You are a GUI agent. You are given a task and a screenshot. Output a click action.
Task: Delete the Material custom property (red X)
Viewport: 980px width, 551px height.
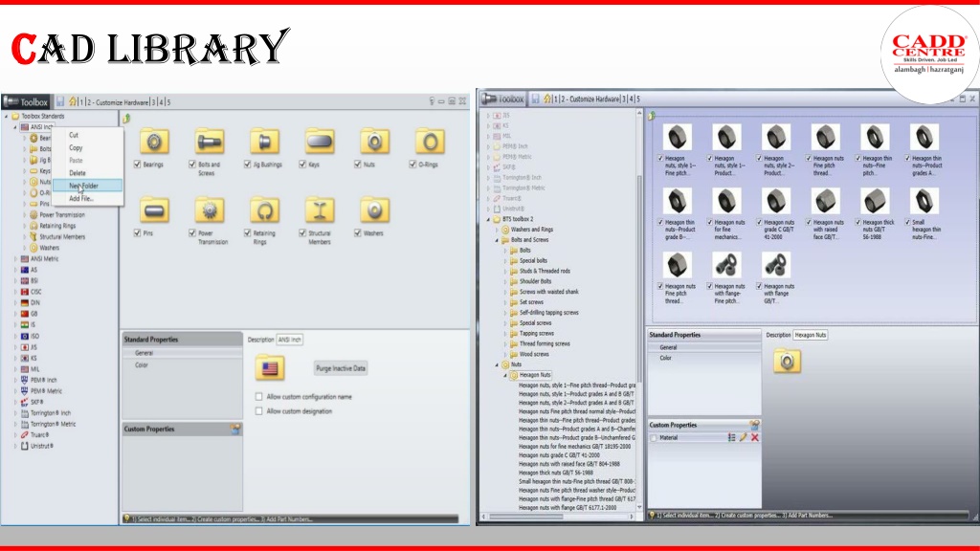[x=754, y=437]
